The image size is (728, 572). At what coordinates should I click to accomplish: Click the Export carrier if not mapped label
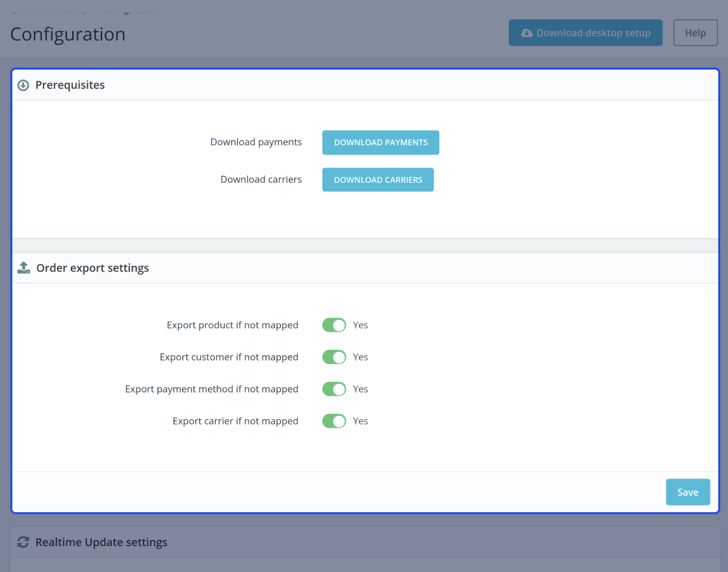pyautogui.click(x=235, y=421)
